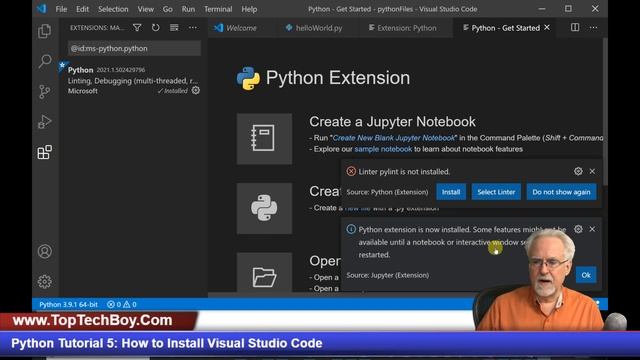Switch to the Extension: Python tab

click(x=407, y=28)
